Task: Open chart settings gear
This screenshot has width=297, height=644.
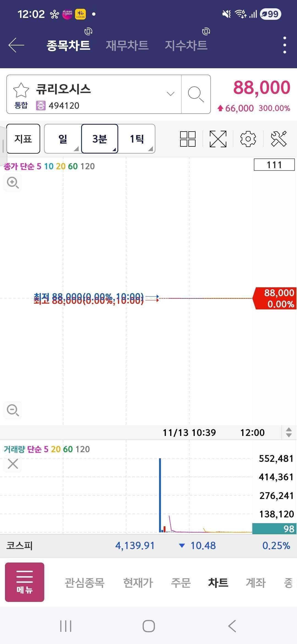Action: (248, 139)
